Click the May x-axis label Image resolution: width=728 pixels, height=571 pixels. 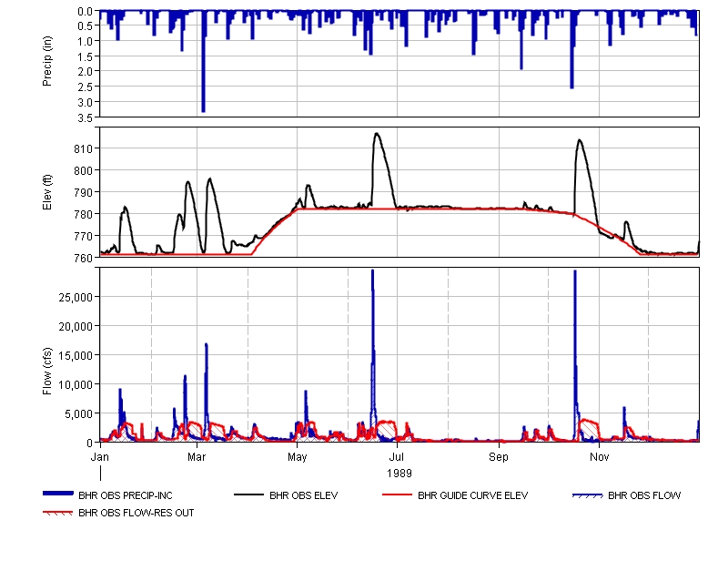[x=298, y=457]
